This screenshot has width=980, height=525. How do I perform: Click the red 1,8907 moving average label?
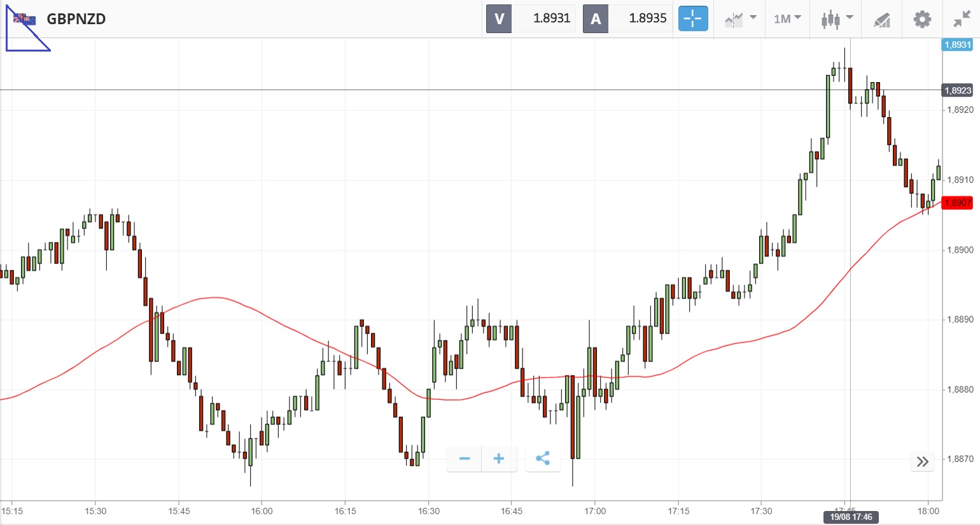point(957,203)
